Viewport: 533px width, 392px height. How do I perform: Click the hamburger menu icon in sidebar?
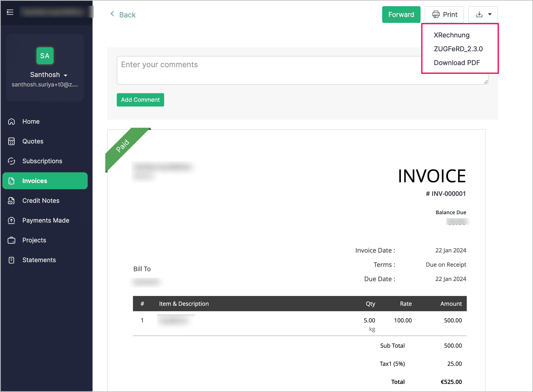10,12
